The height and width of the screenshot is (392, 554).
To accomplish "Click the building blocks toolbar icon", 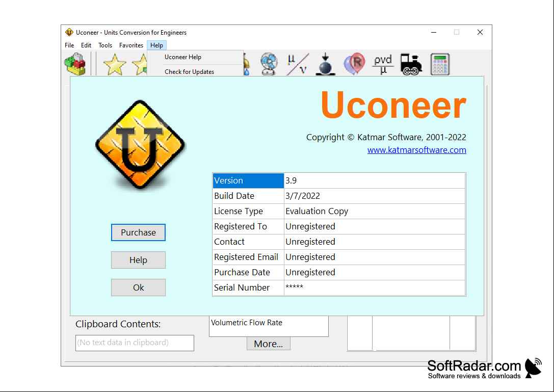I will [x=75, y=64].
